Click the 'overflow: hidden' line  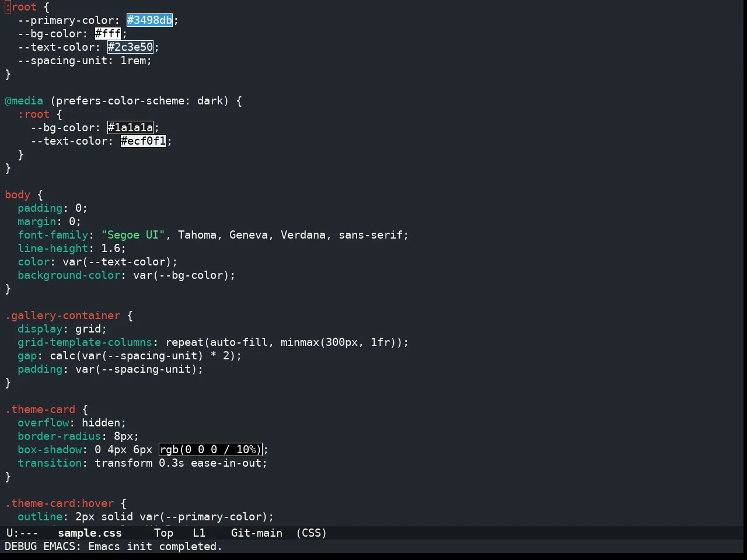[x=72, y=423]
